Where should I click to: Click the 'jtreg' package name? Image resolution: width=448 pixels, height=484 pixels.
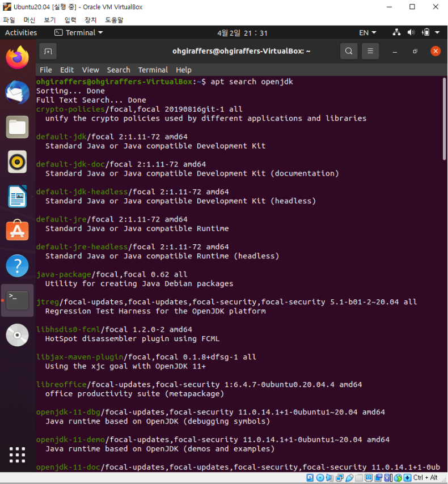tap(48, 302)
